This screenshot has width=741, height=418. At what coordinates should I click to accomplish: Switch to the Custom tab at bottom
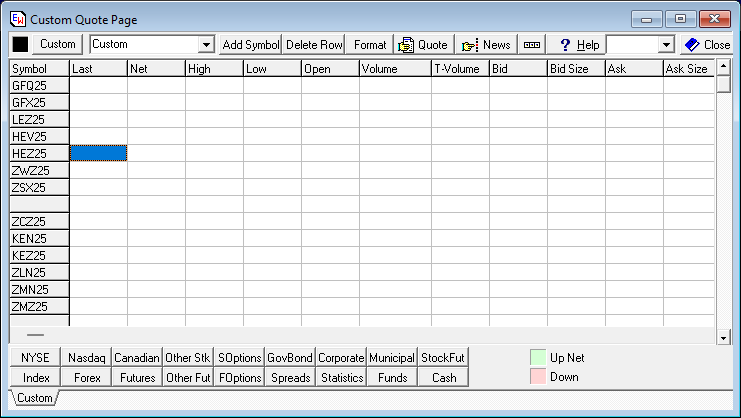35,398
